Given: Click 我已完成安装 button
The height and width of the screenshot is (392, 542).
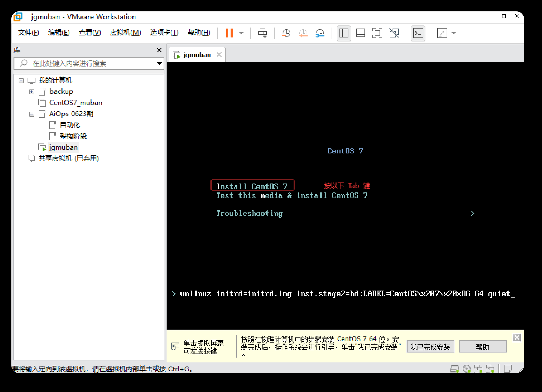Looking at the screenshot, I should (x=430, y=347).
